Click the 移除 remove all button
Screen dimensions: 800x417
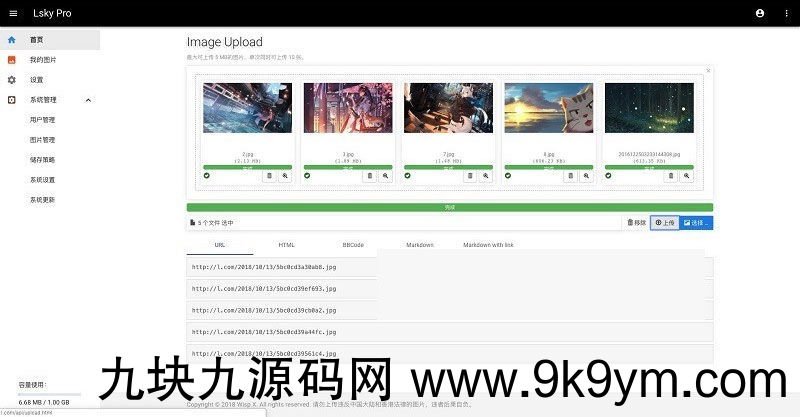tap(636, 223)
